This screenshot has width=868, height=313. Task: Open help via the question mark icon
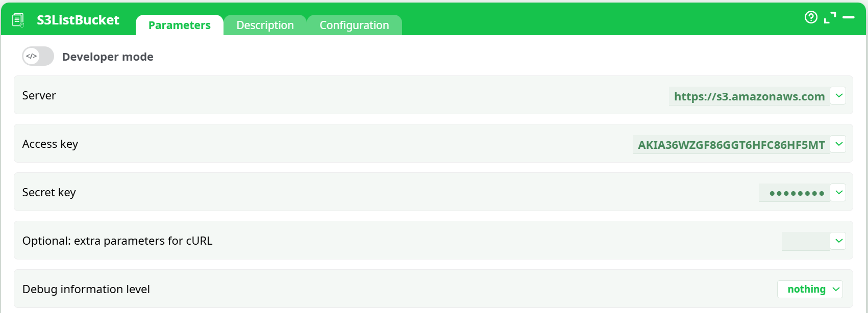coord(811,17)
